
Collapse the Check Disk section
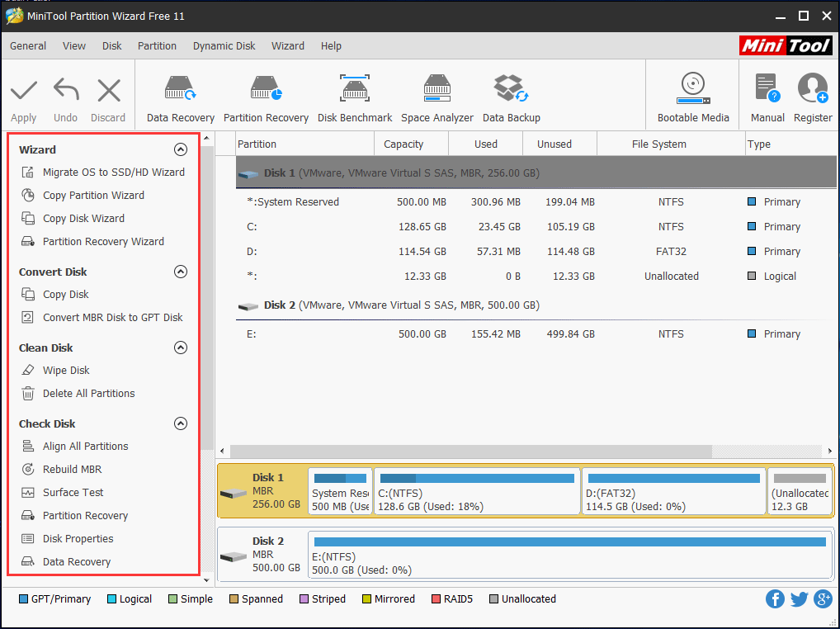point(181,423)
